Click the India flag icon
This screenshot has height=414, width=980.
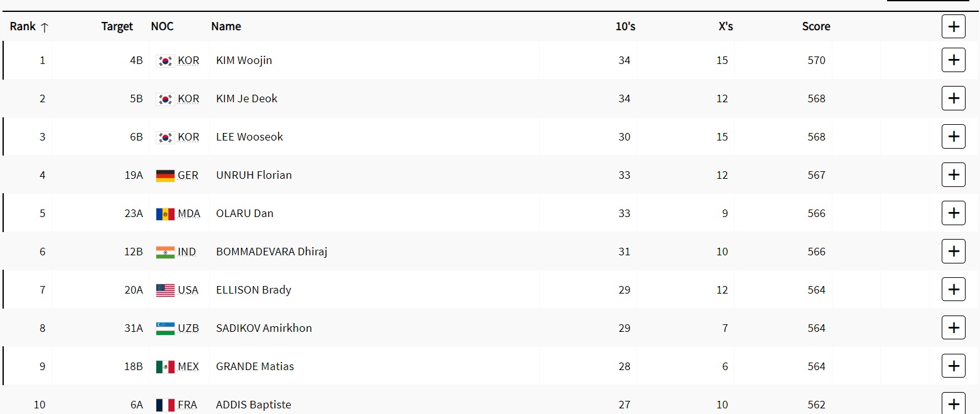165,252
